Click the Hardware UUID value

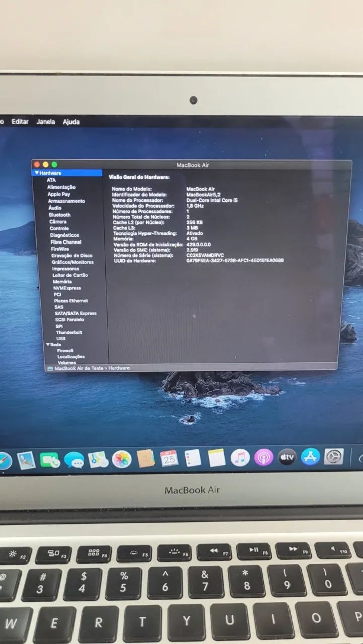[235, 261]
